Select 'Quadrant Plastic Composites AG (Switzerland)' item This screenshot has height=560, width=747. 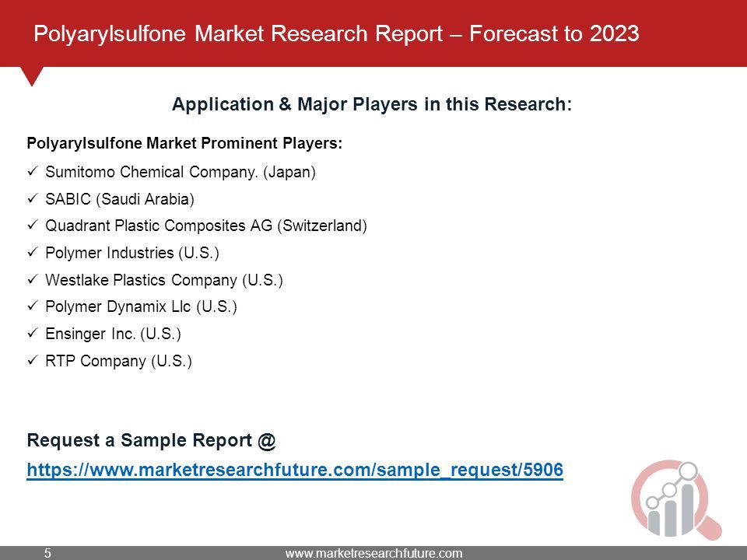[x=205, y=226]
